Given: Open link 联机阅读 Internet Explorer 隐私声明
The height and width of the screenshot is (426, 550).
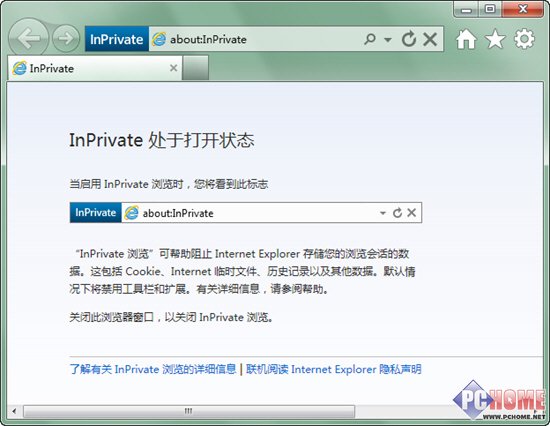Looking at the screenshot, I should pos(334,369).
